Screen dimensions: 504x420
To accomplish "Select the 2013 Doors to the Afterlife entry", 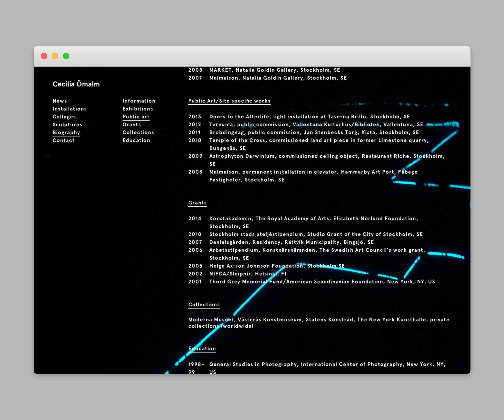I will [x=299, y=117].
